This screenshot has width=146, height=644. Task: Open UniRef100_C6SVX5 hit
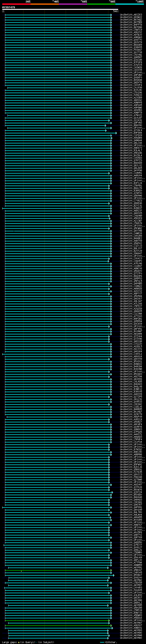(131, 70)
